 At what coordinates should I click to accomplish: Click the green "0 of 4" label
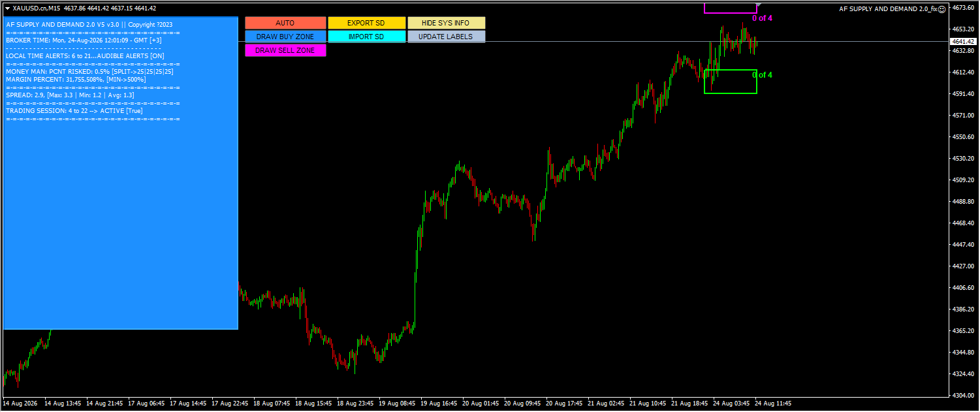point(762,75)
